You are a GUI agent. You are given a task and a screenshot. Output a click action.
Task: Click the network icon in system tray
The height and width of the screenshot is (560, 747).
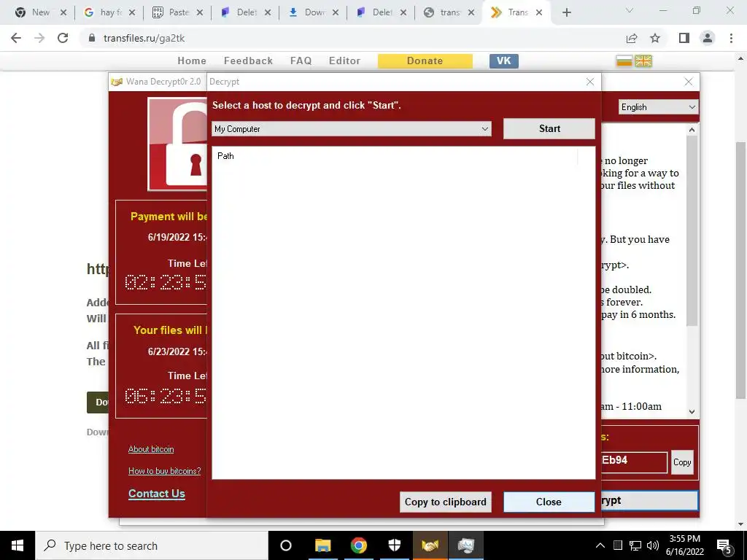pyautogui.click(x=635, y=545)
